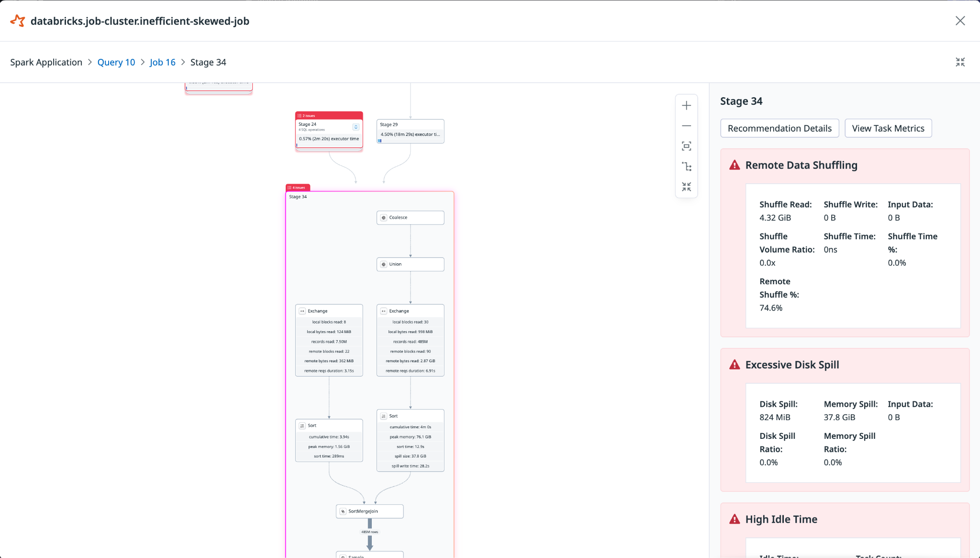Click the Remote Shuffle 74.6% value

(x=771, y=308)
